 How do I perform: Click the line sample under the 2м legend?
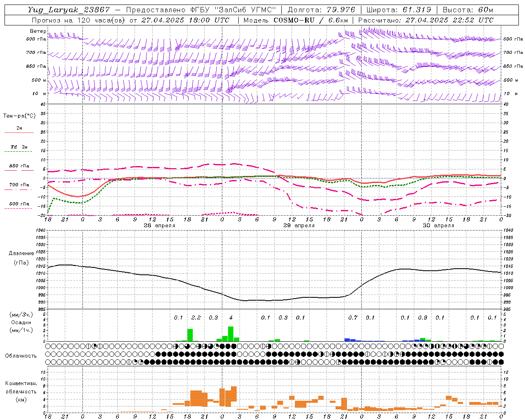tap(19, 132)
